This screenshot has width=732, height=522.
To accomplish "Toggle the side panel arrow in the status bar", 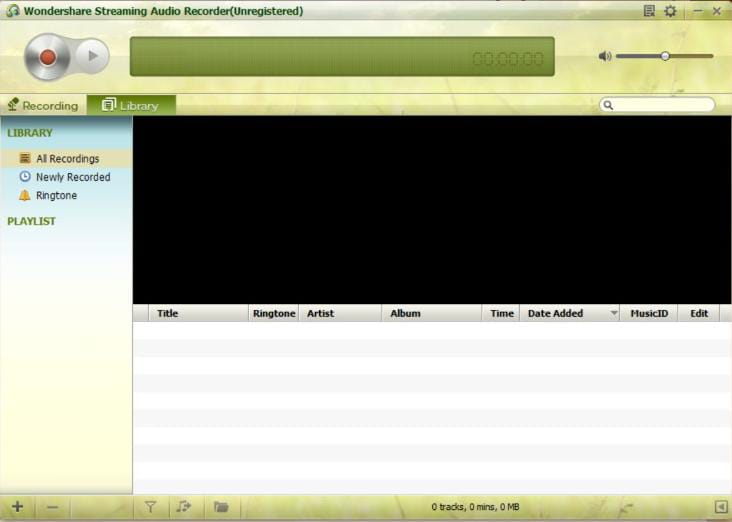I will [x=721, y=507].
